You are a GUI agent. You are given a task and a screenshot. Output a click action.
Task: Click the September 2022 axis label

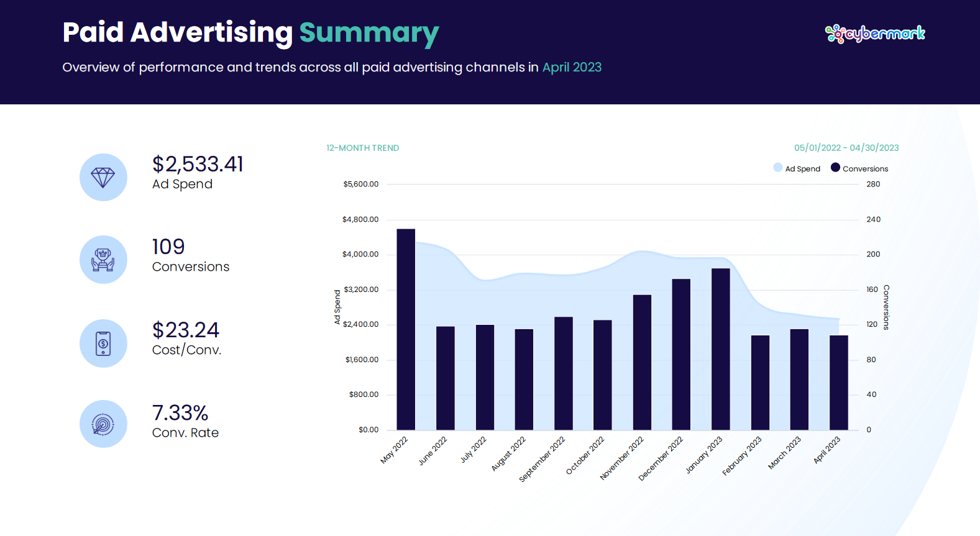[x=542, y=459]
